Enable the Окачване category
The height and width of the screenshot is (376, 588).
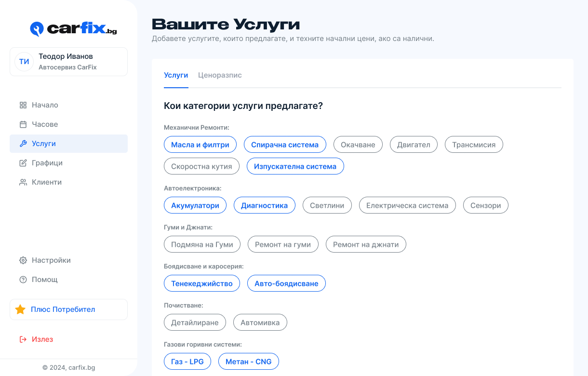click(x=358, y=145)
